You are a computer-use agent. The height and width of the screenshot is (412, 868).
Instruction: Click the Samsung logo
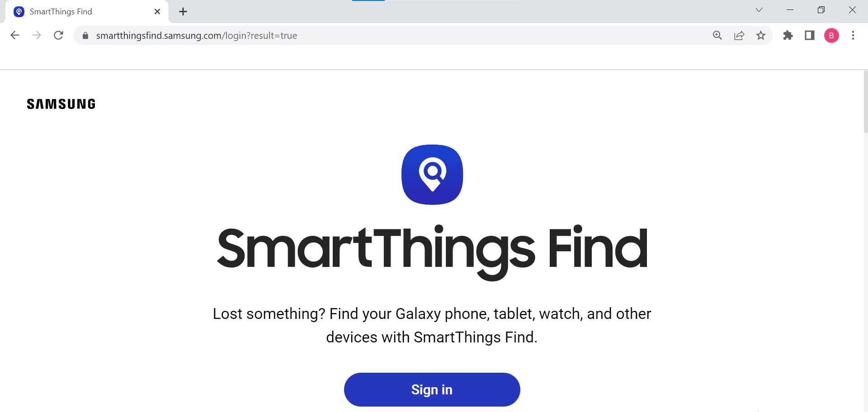[x=61, y=104]
